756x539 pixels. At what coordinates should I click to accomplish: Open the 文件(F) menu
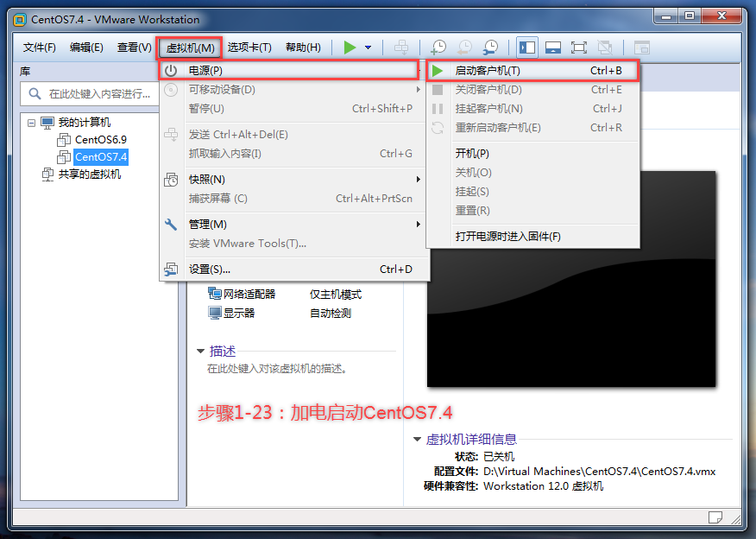pyautogui.click(x=40, y=48)
